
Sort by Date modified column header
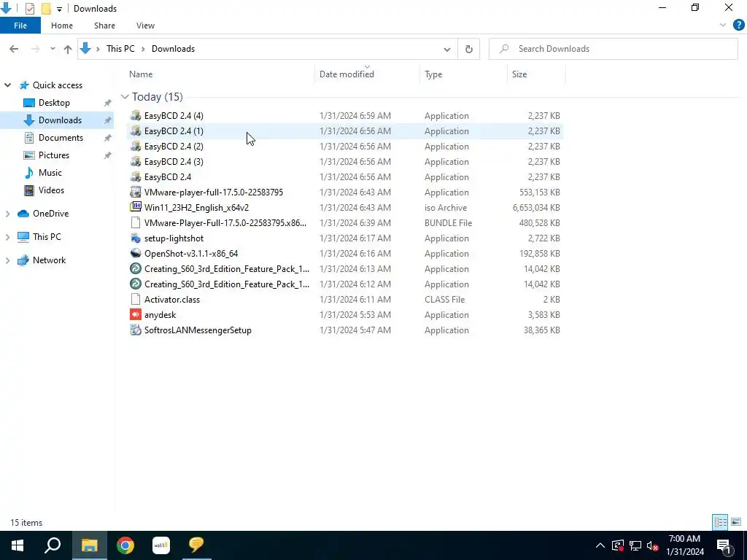tap(368, 74)
